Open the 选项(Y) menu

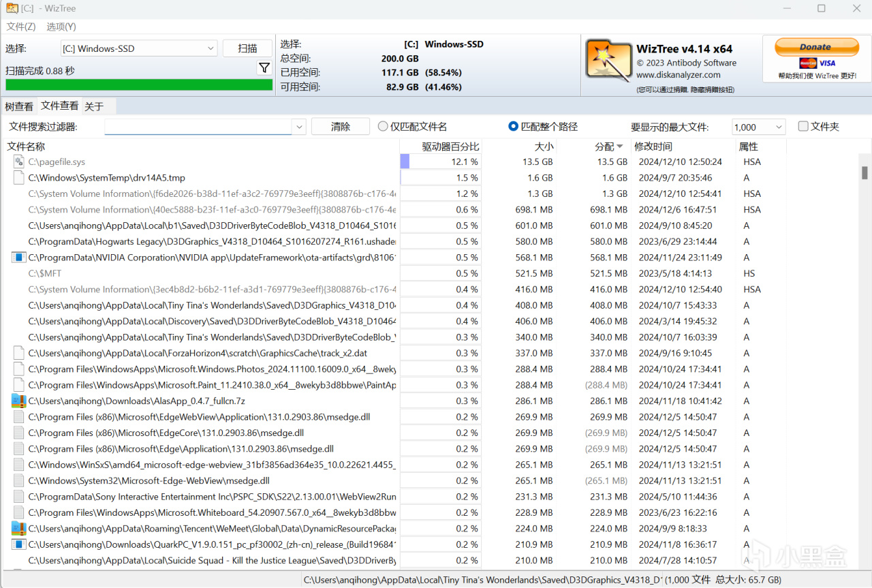point(61,27)
